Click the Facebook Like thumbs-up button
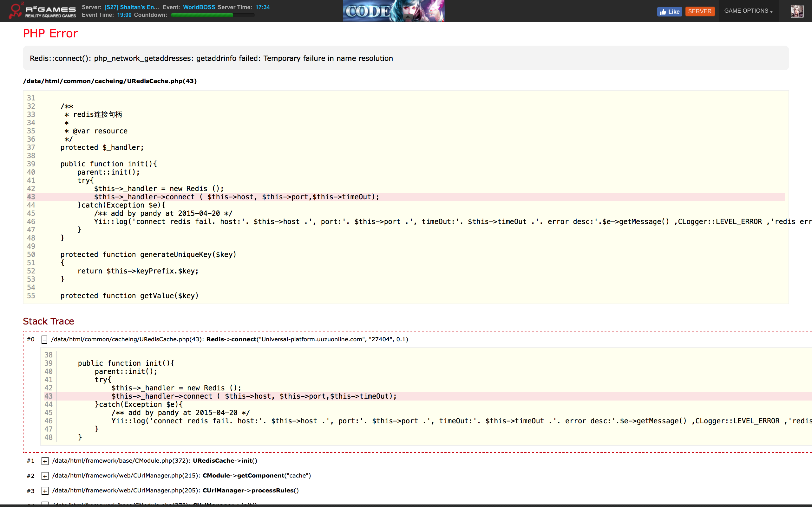This screenshot has height=507, width=812. (x=669, y=11)
